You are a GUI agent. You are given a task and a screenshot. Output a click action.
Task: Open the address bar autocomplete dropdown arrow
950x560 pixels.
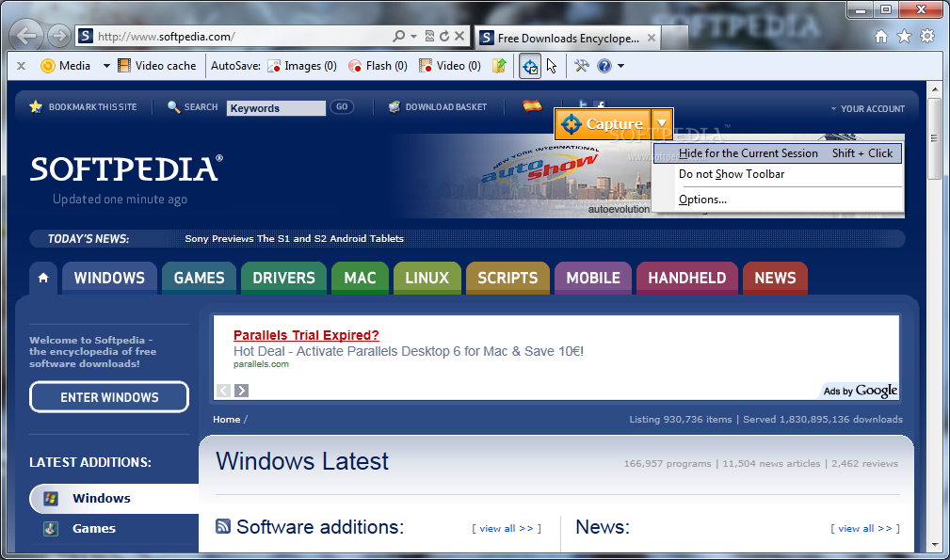pyautogui.click(x=414, y=37)
